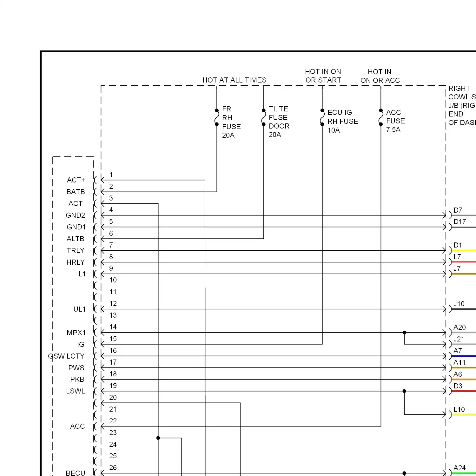476x476 pixels.
Task: Click the ACT+ terminal label
Action: (76, 180)
